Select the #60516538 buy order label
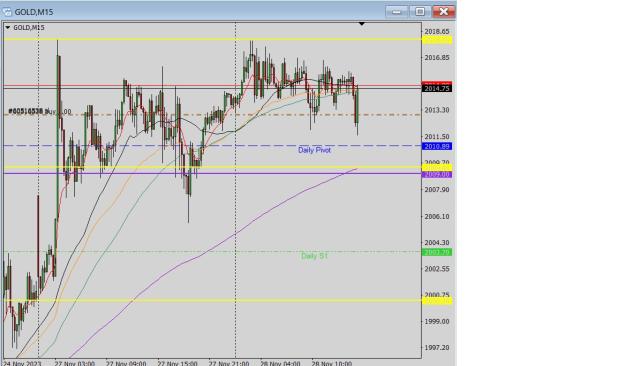The width and height of the screenshot is (625, 366). point(39,112)
